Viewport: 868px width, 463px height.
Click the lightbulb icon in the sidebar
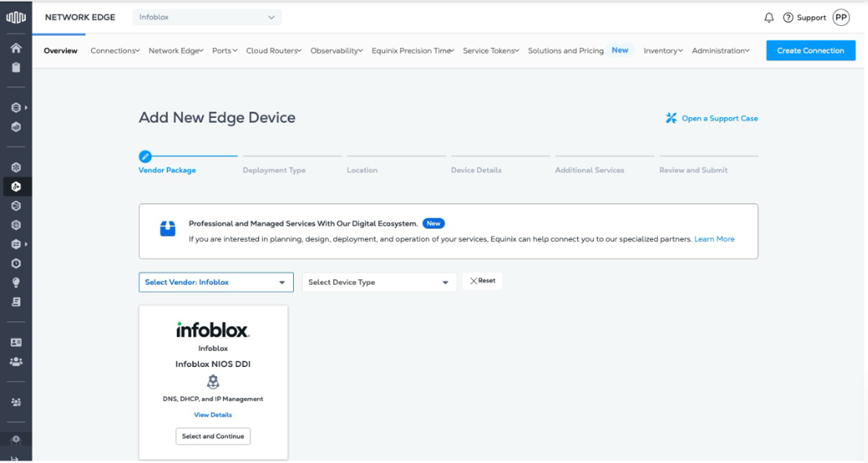click(15, 283)
